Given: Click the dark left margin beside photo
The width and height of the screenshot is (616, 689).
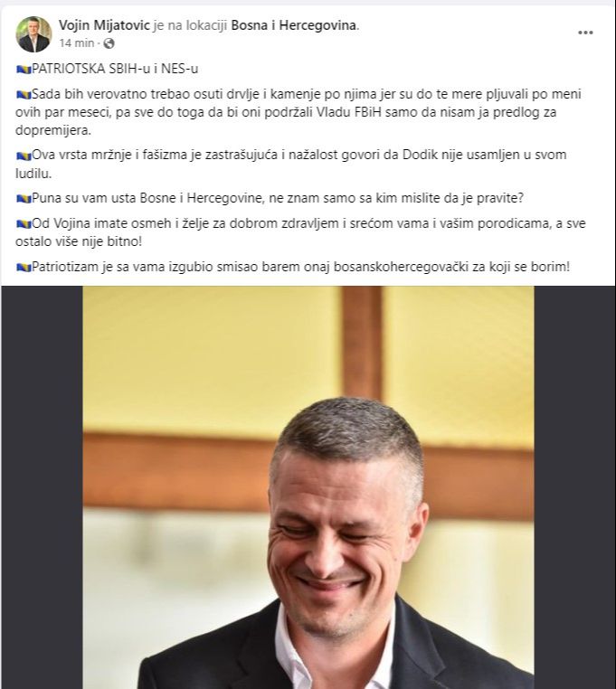Looking at the screenshot, I should point(42,487).
